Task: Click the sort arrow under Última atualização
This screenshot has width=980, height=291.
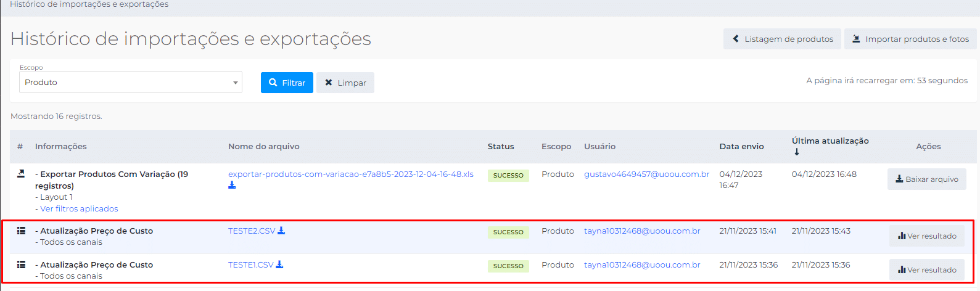Action: (x=796, y=152)
